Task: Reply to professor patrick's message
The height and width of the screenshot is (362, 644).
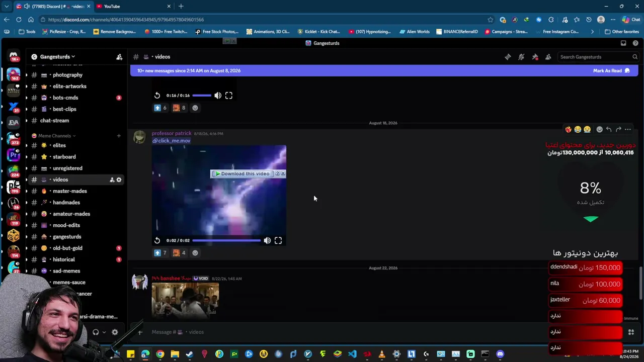Action: tap(609, 130)
